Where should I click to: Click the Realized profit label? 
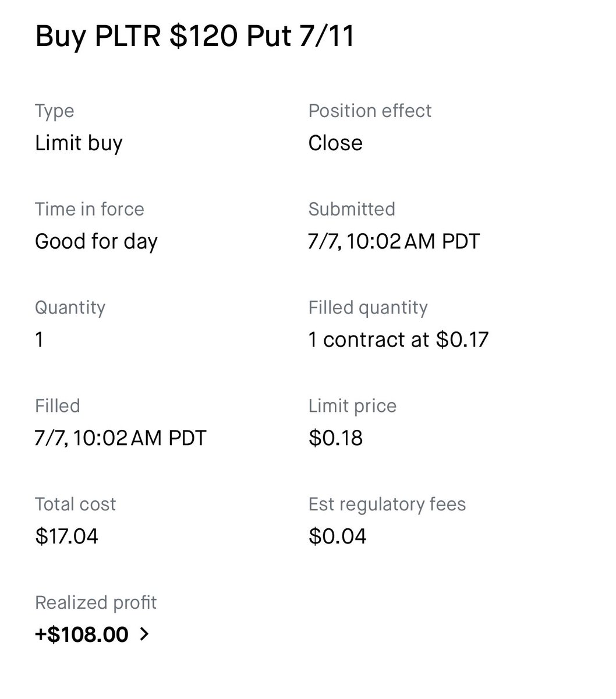(96, 602)
